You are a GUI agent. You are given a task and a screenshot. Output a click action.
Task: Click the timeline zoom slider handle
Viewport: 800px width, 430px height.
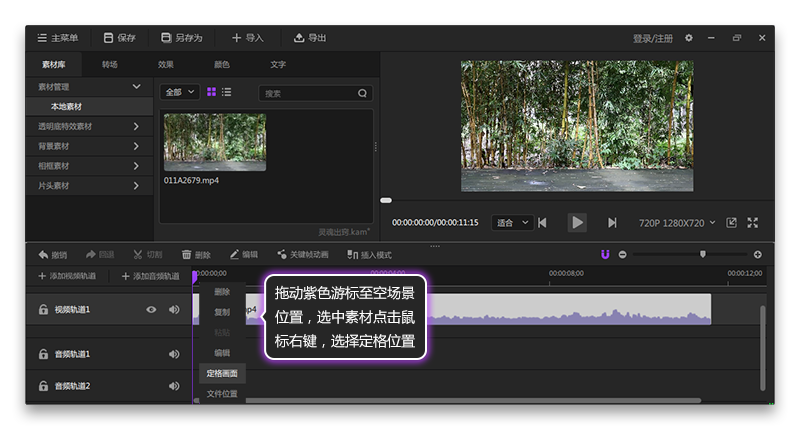pyautogui.click(x=702, y=254)
